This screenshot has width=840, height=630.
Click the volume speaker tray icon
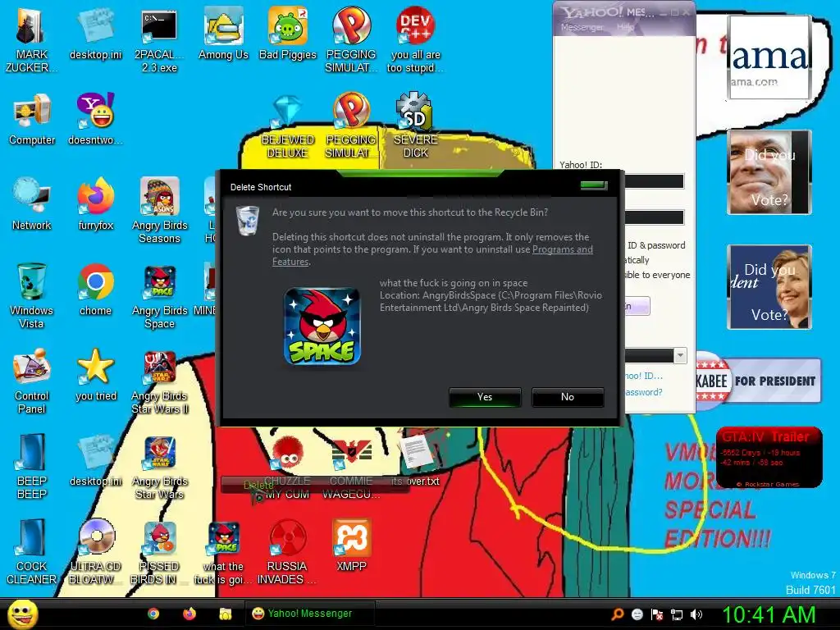point(696,614)
